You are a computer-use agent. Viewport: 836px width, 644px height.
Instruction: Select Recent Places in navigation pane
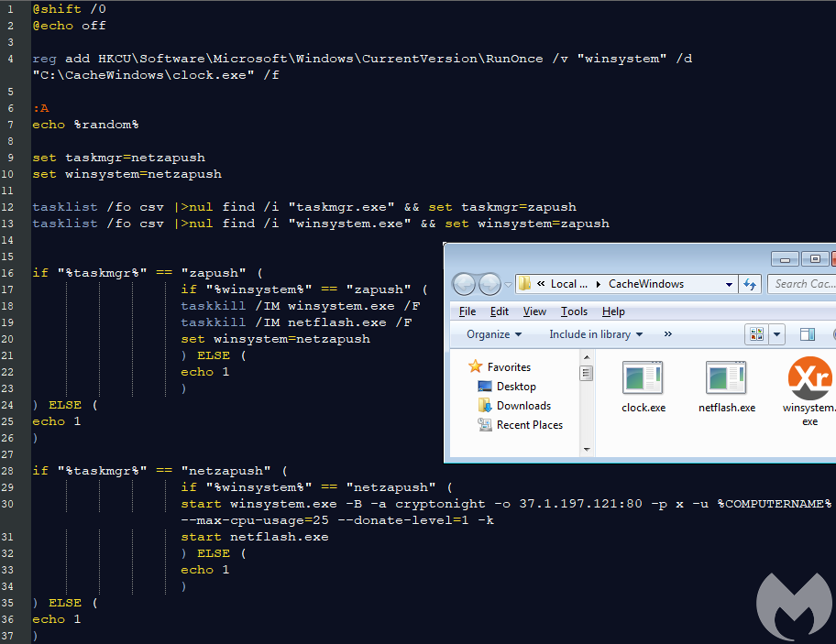(x=530, y=425)
